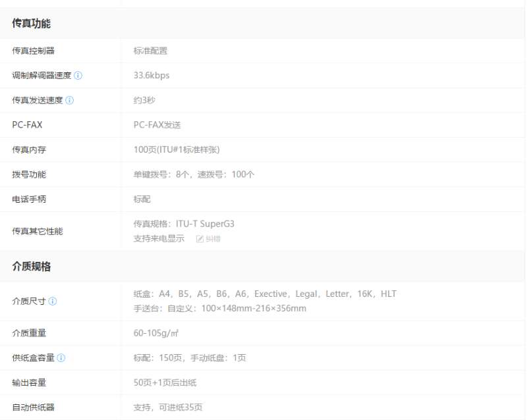The image size is (527, 420).
Task: Click the 33.6kbps modem speed value
Action: 152,76
